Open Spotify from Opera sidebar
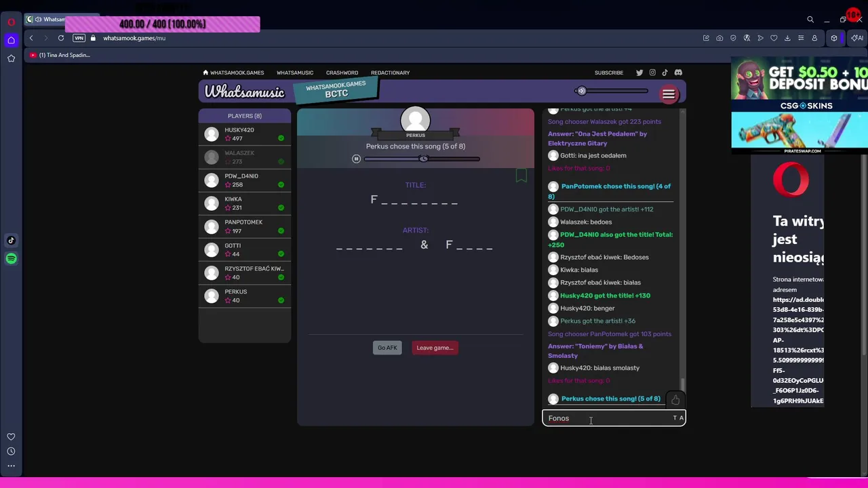The width and height of the screenshot is (868, 488). click(11, 258)
